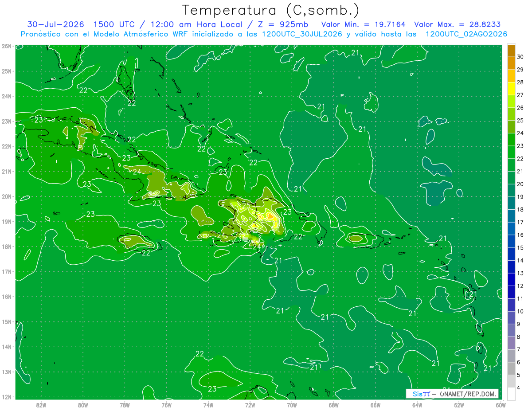This screenshot has height=411, width=532.
Task: Click the color scale label '7'
Action: pyautogui.click(x=519, y=349)
